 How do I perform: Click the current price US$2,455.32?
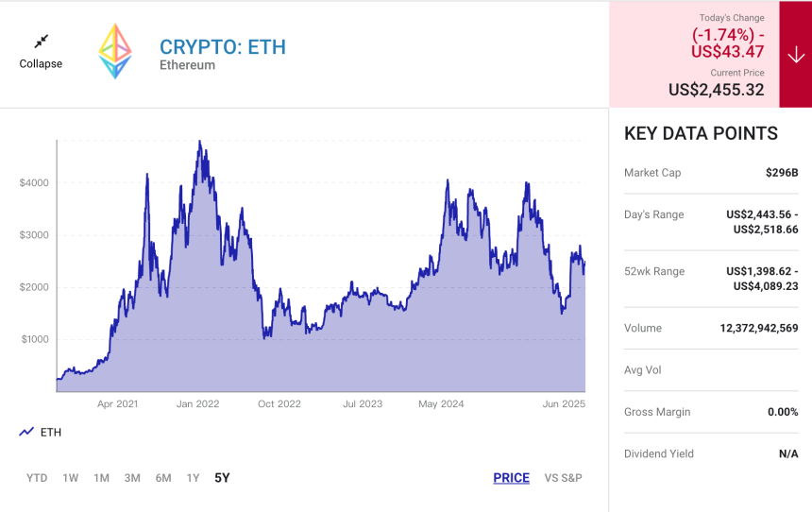(717, 90)
